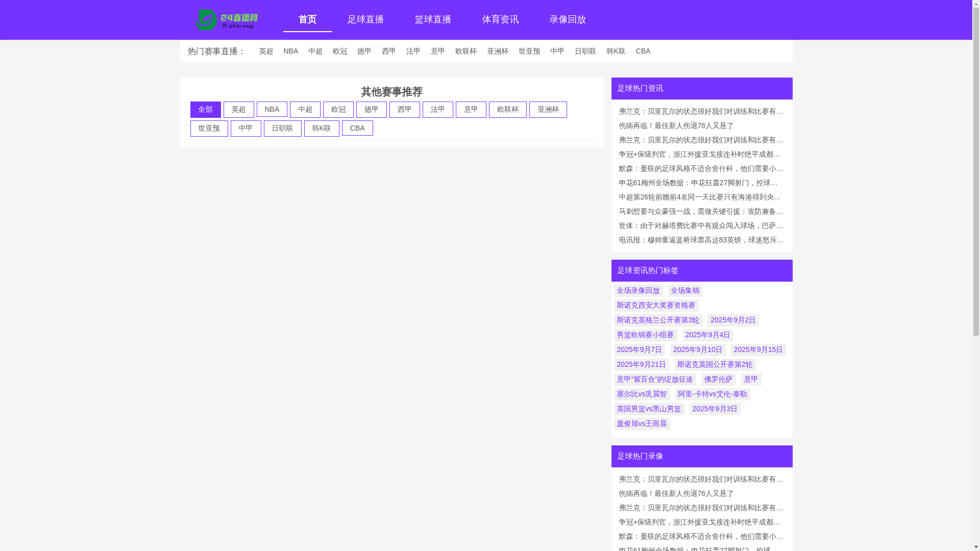The width and height of the screenshot is (980, 551).
Task: Click 英超 in the hot events bar
Action: [x=266, y=51]
